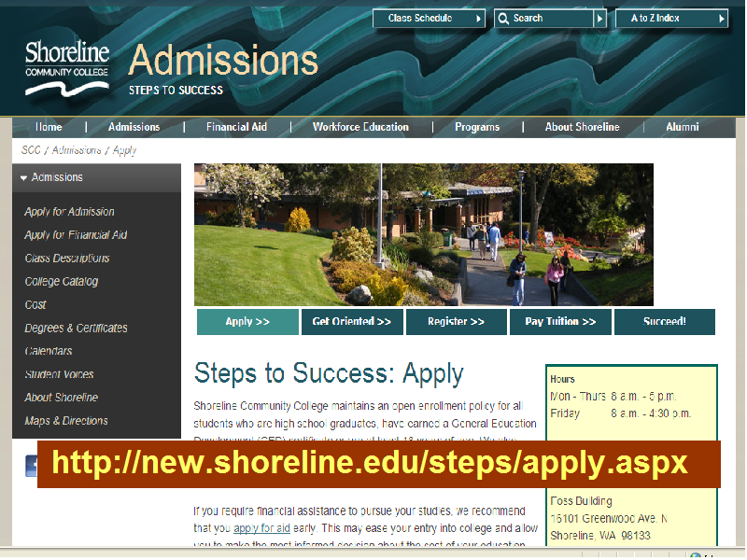Screen dimensions: 747x560
Task: Select the Register >> step button
Action: click(x=457, y=322)
